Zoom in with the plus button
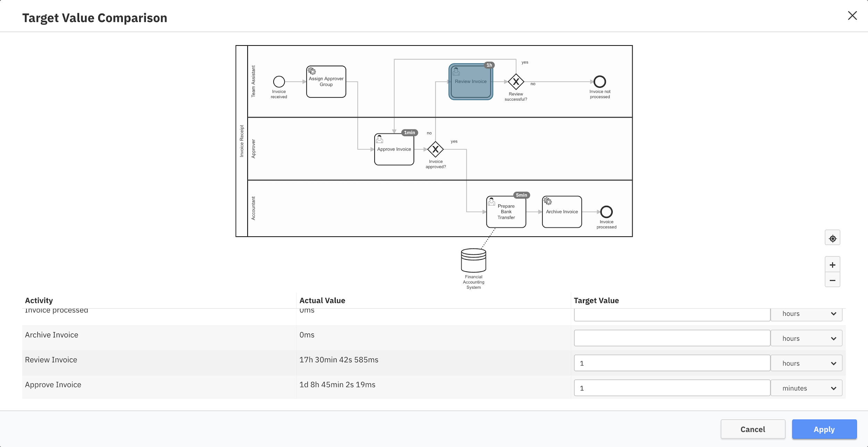This screenshot has width=868, height=447. point(832,265)
